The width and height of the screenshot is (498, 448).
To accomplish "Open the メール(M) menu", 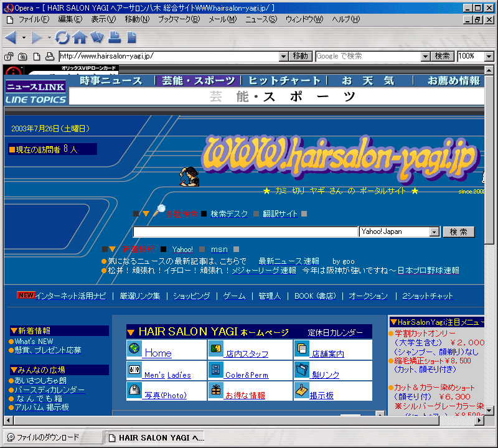I will [x=223, y=20].
